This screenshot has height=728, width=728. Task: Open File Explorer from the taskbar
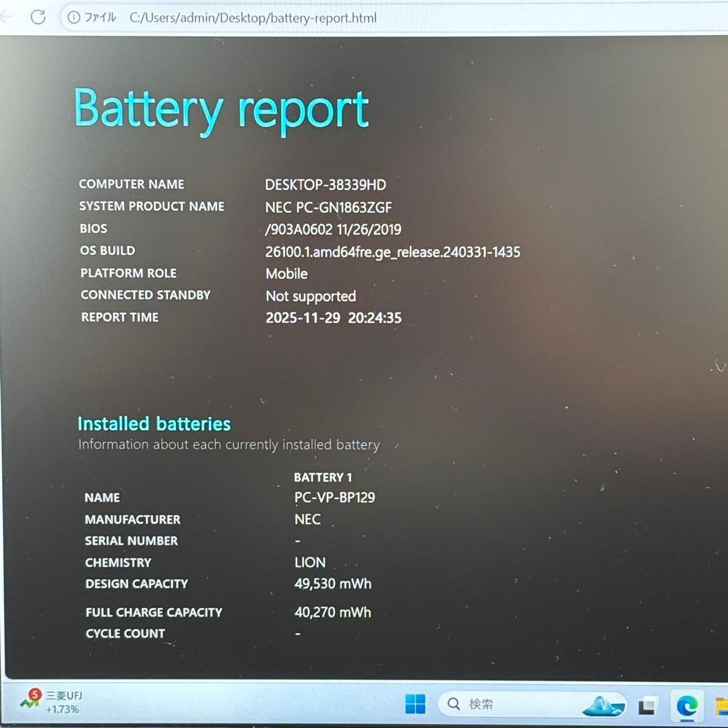(720, 705)
